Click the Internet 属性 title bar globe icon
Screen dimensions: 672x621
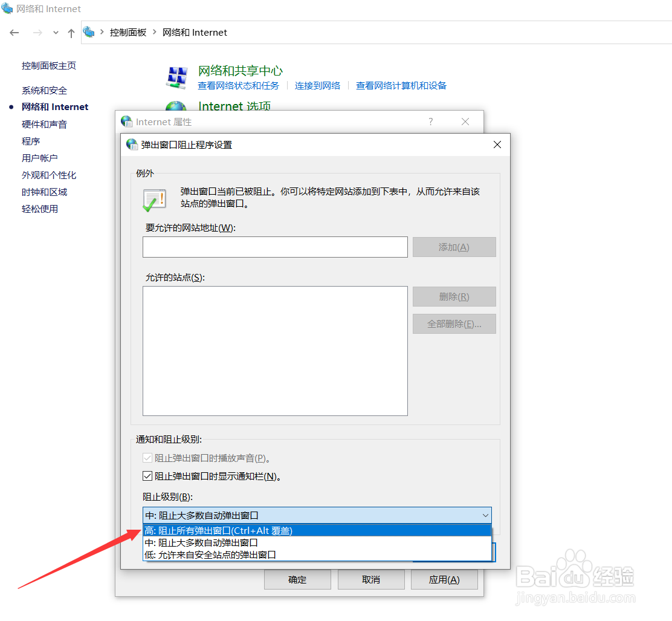pyautogui.click(x=126, y=122)
